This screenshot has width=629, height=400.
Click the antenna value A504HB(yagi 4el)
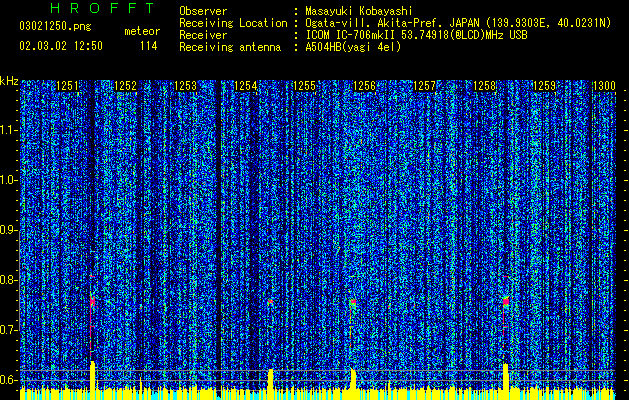[x=353, y=47]
